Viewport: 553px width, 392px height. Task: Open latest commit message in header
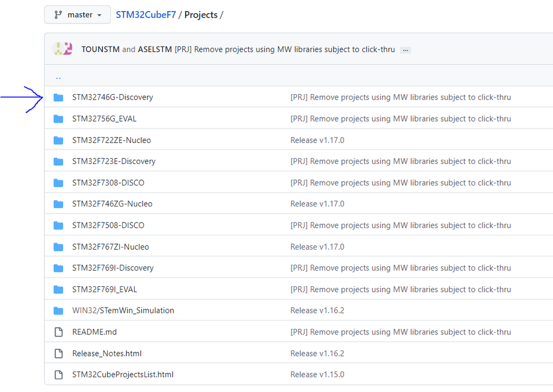coord(285,49)
